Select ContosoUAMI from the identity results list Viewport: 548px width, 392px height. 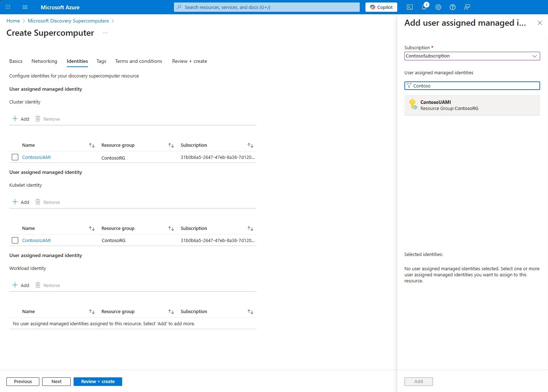(x=472, y=105)
